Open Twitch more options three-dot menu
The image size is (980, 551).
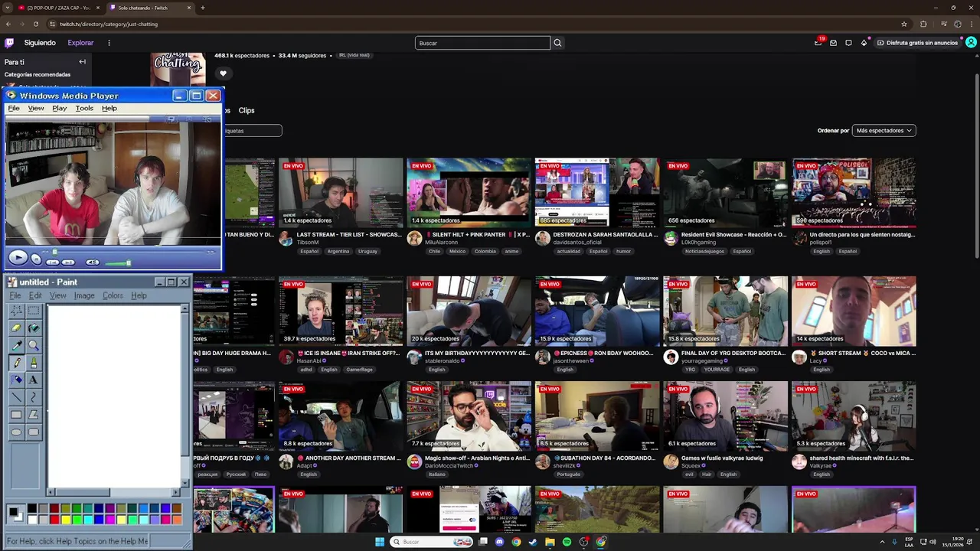tap(109, 43)
